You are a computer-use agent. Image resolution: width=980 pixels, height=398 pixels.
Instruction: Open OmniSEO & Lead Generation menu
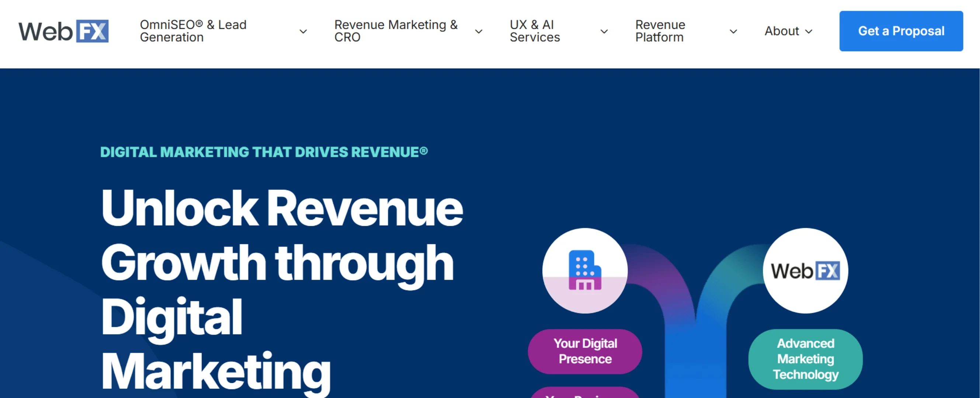tap(193, 31)
